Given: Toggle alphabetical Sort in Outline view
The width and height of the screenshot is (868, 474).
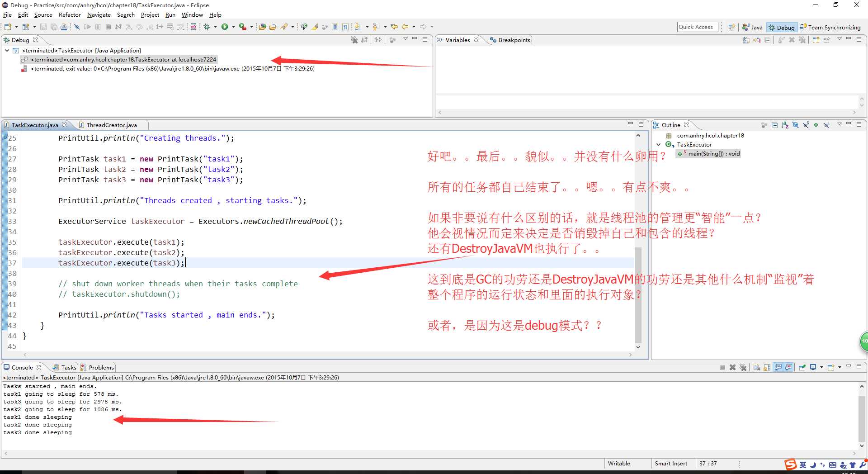Looking at the screenshot, I should (785, 125).
